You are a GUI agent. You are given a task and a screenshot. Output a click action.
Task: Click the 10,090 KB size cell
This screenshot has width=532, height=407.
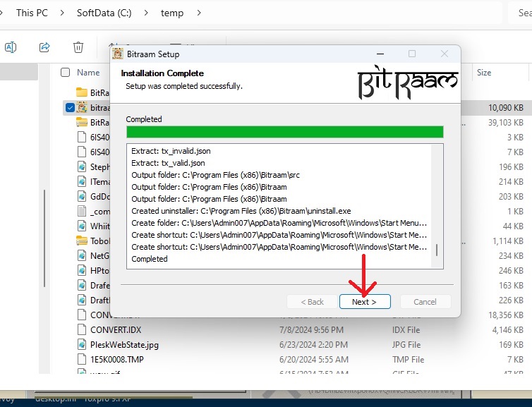[x=505, y=107]
